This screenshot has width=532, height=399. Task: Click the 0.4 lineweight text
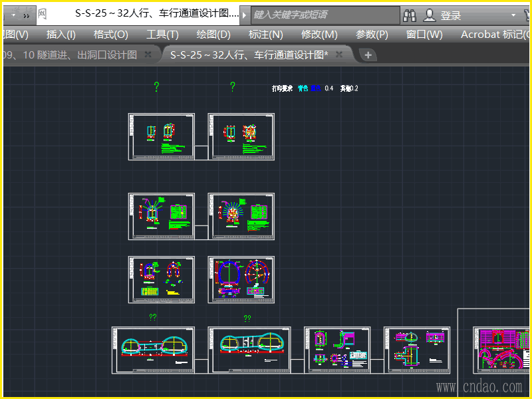coord(329,88)
